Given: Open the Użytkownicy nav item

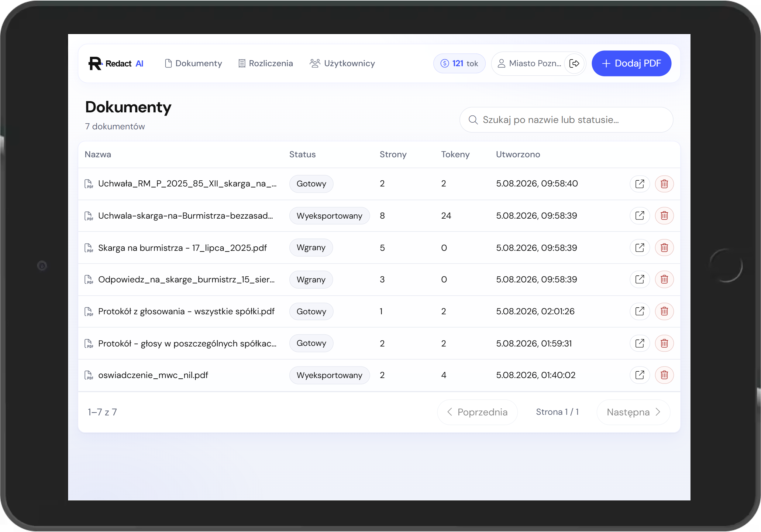Looking at the screenshot, I should pyautogui.click(x=342, y=63).
